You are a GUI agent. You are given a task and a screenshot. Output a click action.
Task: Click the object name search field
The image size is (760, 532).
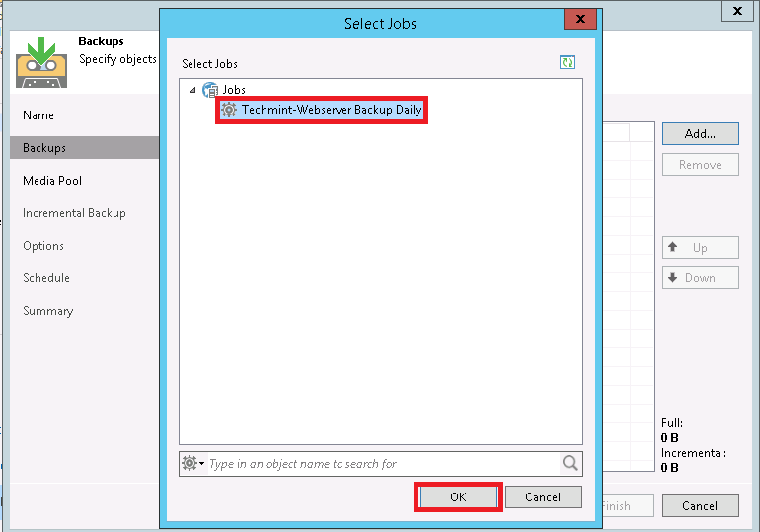[x=383, y=464]
